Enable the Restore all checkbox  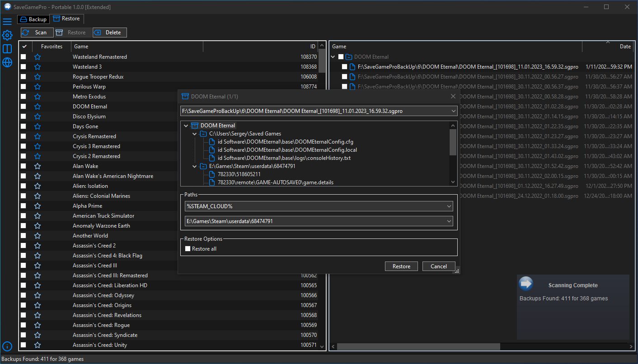pyautogui.click(x=188, y=249)
